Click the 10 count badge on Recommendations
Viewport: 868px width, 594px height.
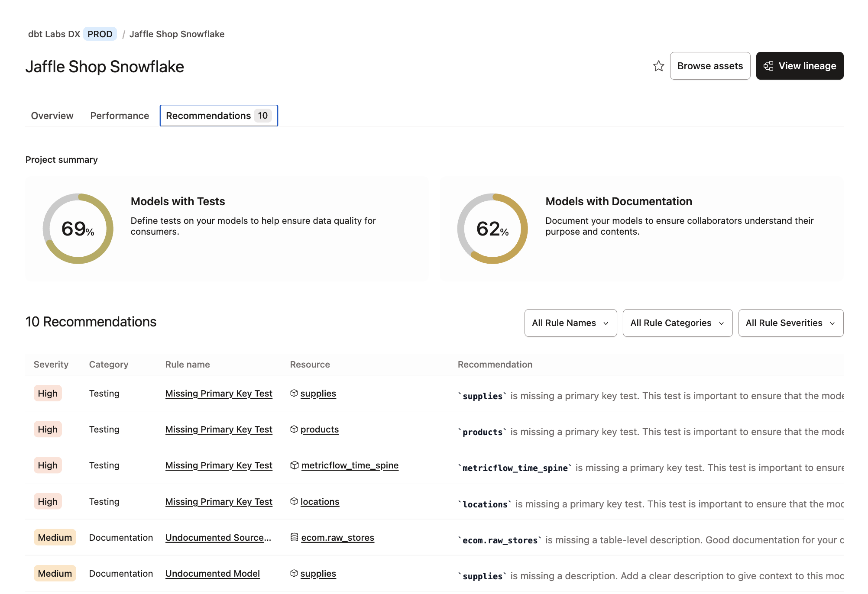(x=263, y=116)
